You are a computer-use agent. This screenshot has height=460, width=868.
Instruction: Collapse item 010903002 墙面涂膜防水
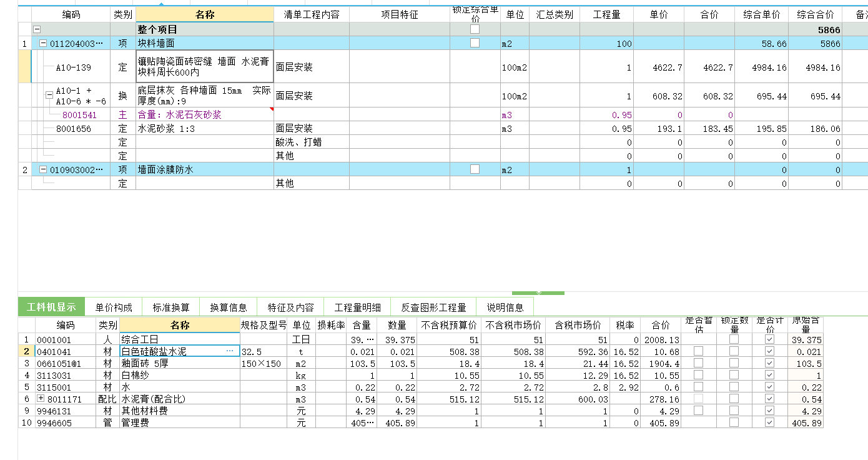43,169
